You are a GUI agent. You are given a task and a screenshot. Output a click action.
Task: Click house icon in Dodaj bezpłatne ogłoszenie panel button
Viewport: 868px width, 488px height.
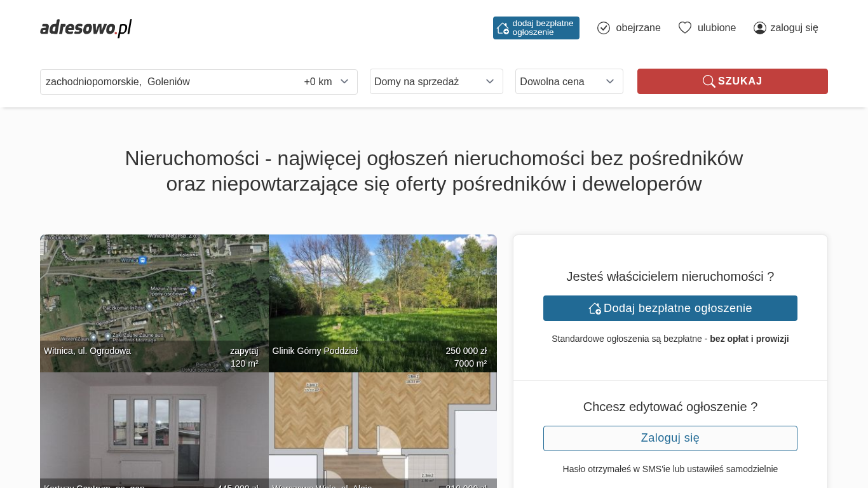(595, 308)
